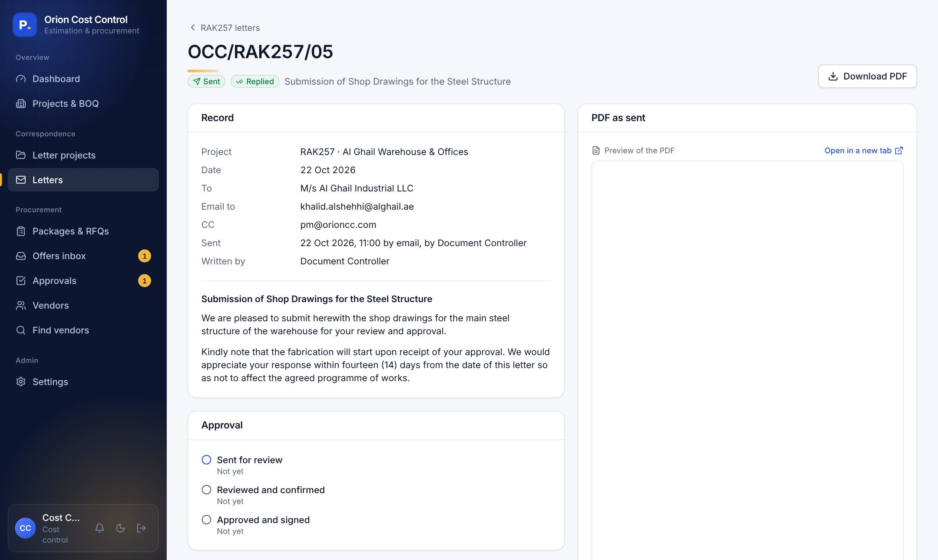Screen dimensions: 938x560
Task: Go back to RAK257 letters
Action: 225,28
